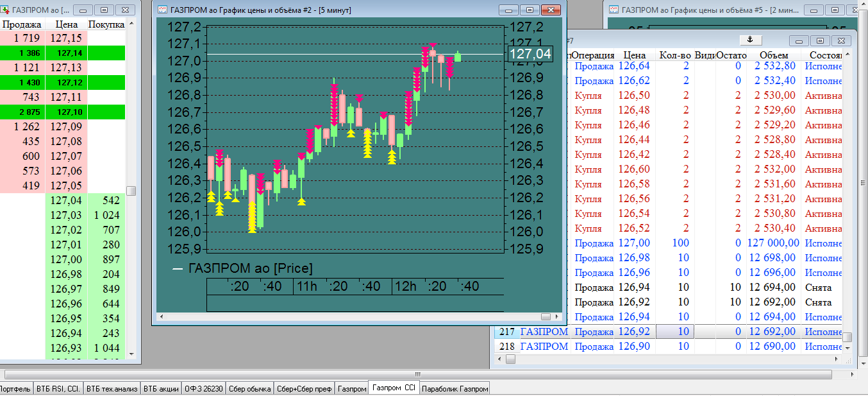Screen dimensions: 868x396
Task: Click volume 2 532,80 in orders table
Action: coord(776,66)
